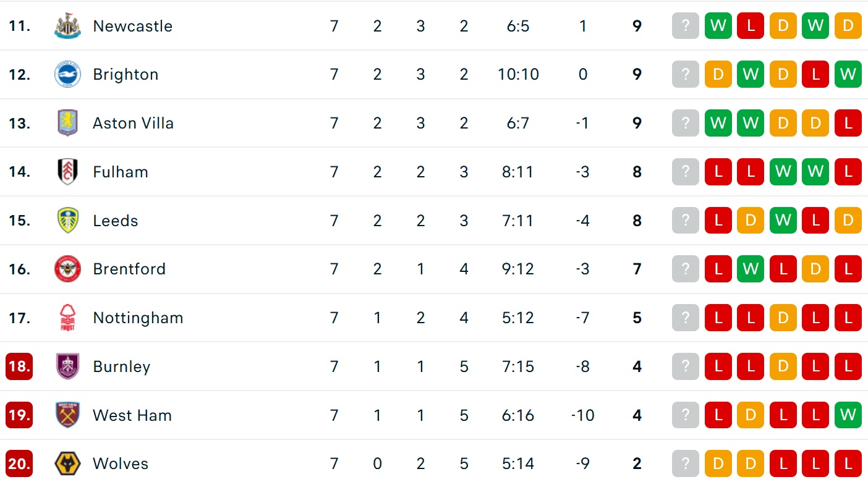The height and width of the screenshot is (482, 868).
Task: Click the Burnley club crest icon
Action: 67,366
